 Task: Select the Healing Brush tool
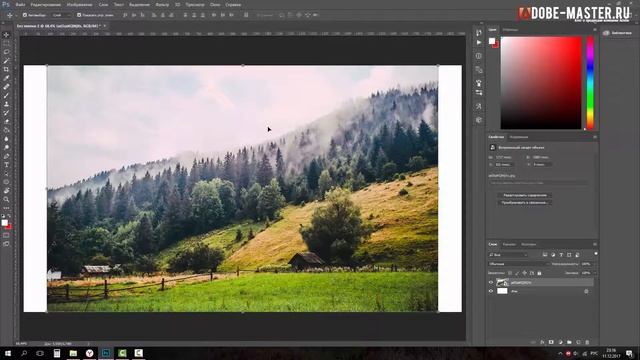[x=6, y=87]
